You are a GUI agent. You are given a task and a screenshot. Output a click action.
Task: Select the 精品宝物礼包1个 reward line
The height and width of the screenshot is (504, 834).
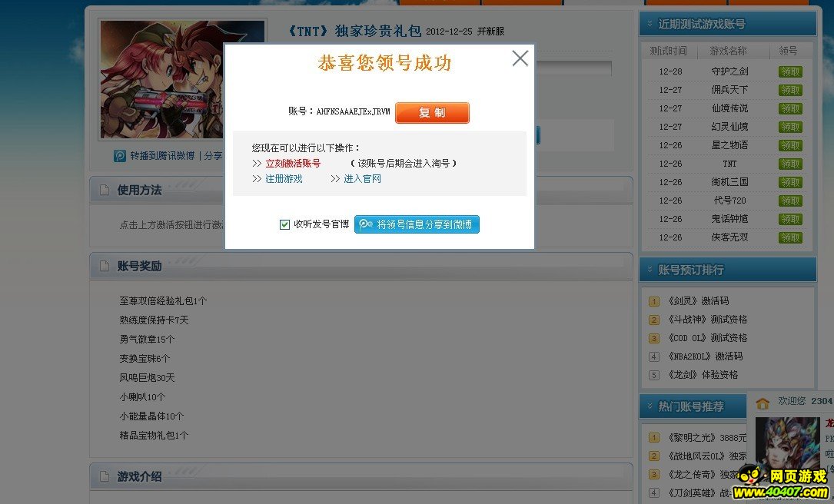pyautogui.click(x=154, y=436)
